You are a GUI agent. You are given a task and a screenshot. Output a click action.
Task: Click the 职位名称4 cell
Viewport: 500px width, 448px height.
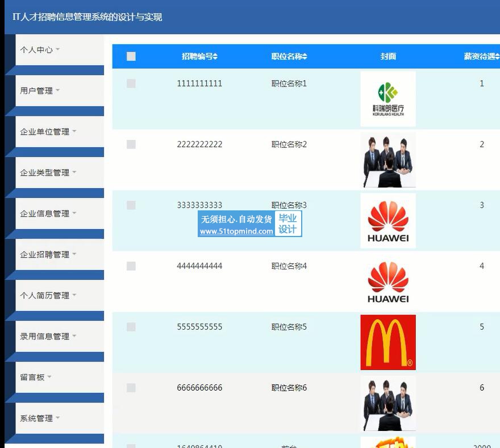289,266
